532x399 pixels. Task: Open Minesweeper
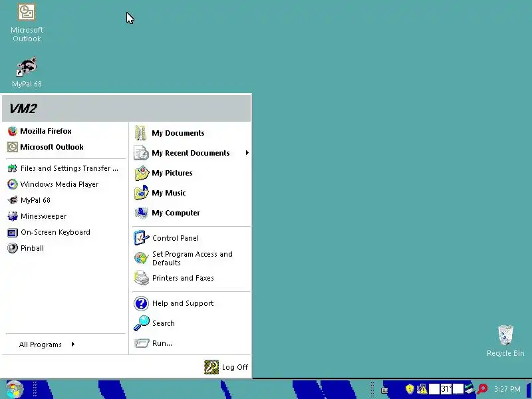(66, 216)
